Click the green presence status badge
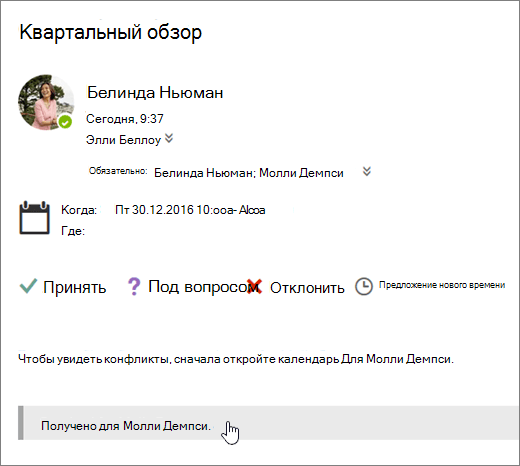The height and width of the screenshot is (466, 520). point(65,122)
